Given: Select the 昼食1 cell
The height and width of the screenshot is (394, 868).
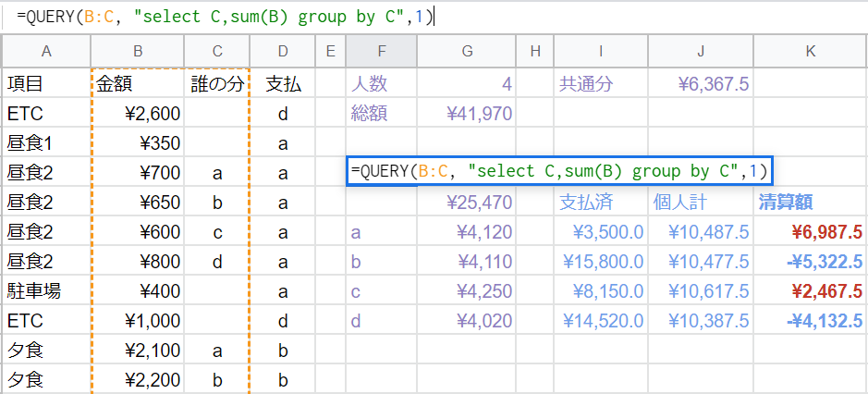Looking at the screenshot, I should (46, 143).
